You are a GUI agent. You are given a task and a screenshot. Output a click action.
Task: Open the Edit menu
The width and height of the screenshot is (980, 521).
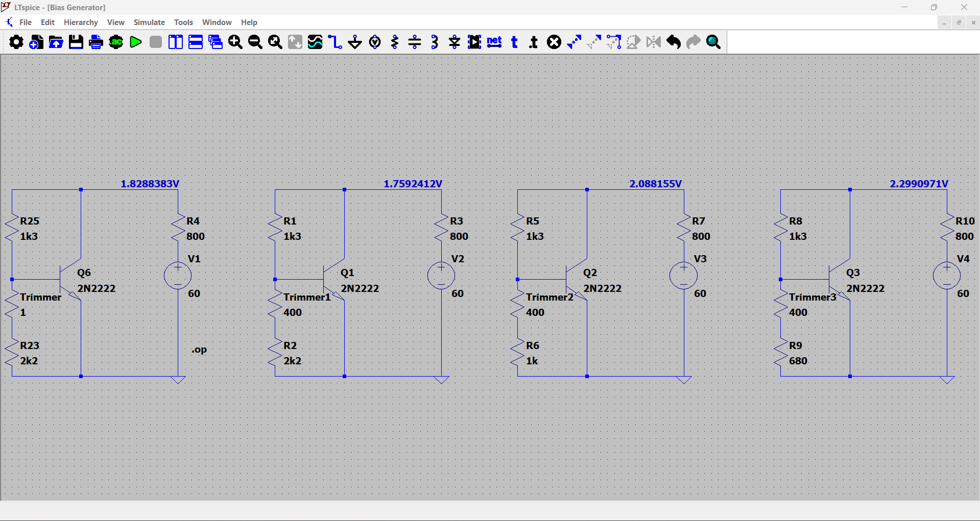(x=47, y=22)
